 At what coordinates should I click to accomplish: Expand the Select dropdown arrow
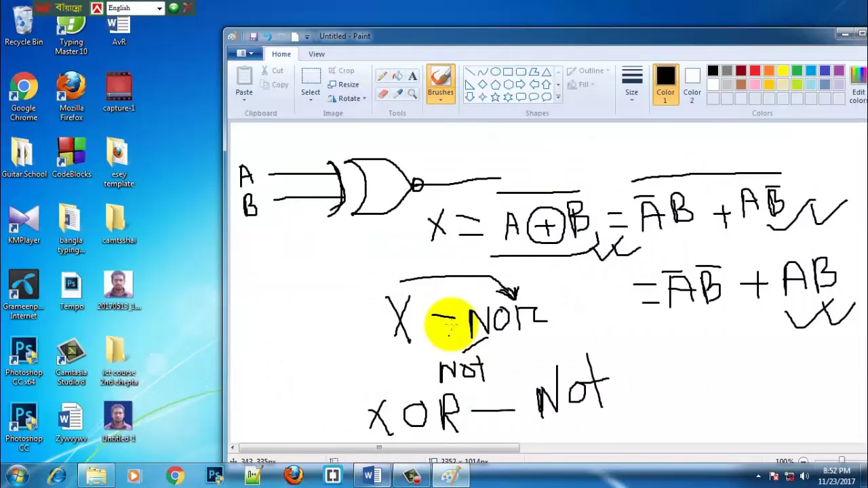tap(311, 99)
